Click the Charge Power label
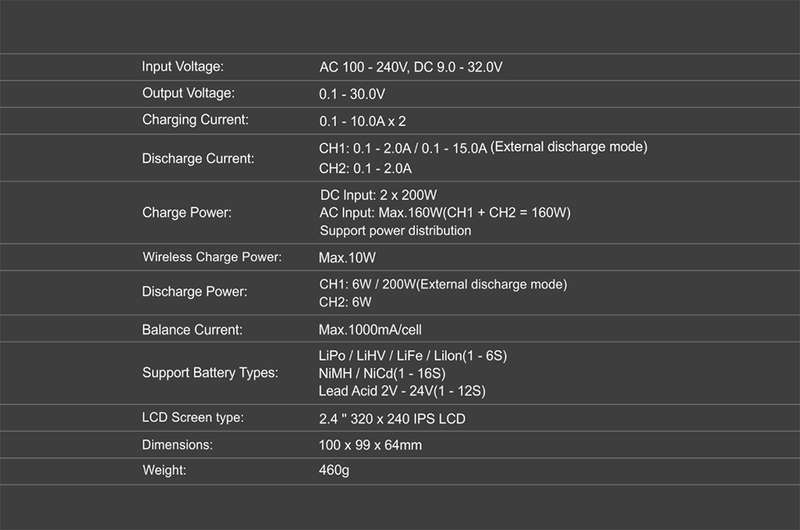 point(187,213)
